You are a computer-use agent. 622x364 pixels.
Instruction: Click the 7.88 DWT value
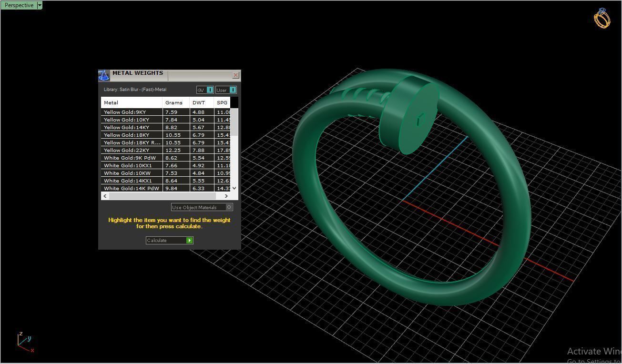pyautogui.click(x=198, y=150)
